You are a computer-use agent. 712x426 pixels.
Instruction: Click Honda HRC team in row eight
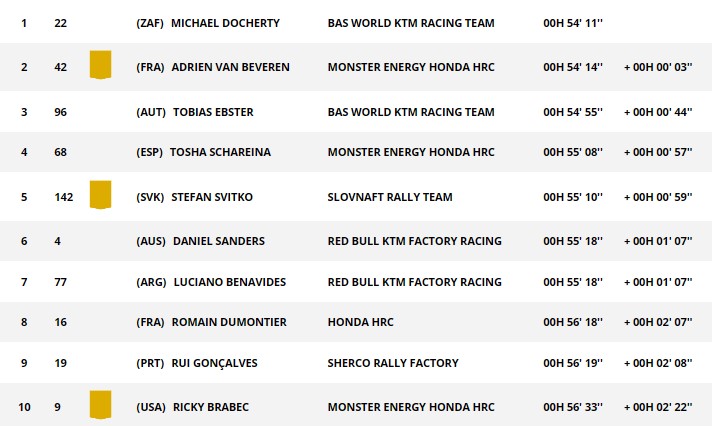tap(361, 322)
